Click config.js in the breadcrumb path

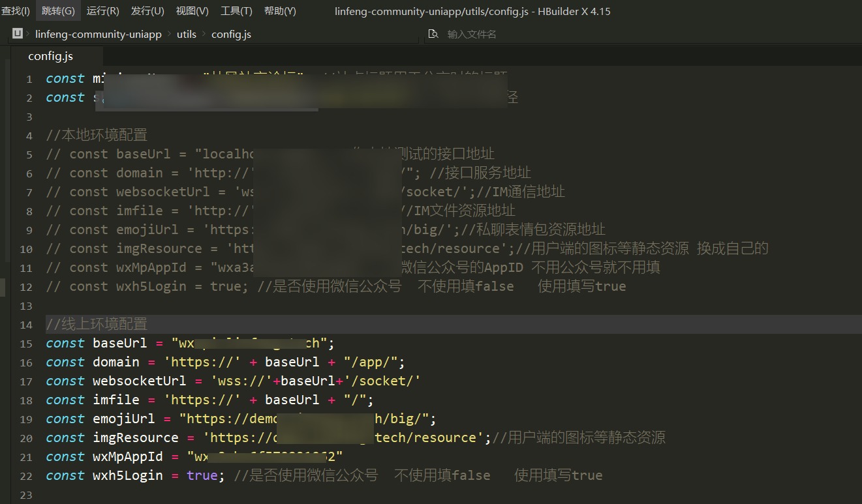[231, 34]
